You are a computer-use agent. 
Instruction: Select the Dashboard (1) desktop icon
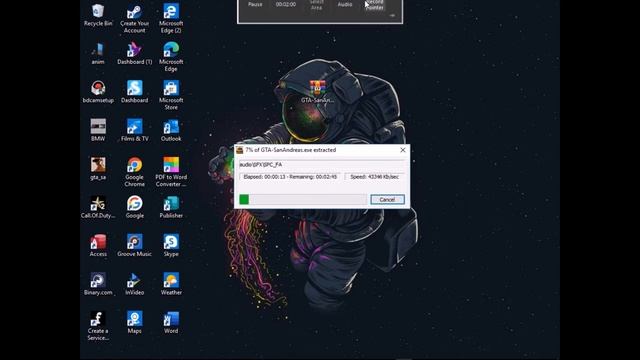(134, 53)
